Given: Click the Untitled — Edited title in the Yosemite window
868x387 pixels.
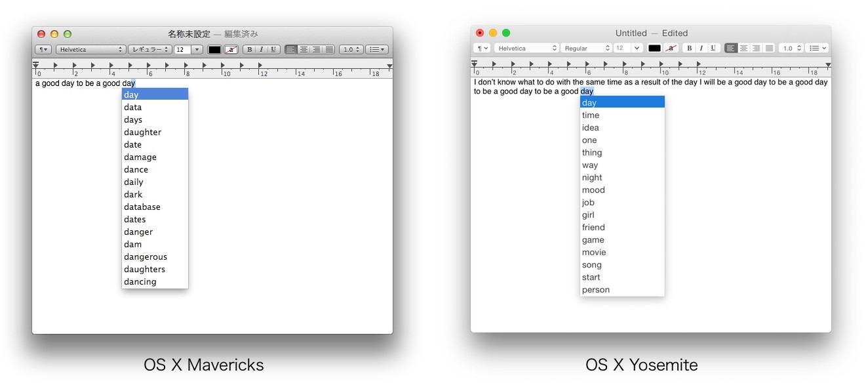Looking at the screenshot, I should pyautogui.click(x=651, y=33).
